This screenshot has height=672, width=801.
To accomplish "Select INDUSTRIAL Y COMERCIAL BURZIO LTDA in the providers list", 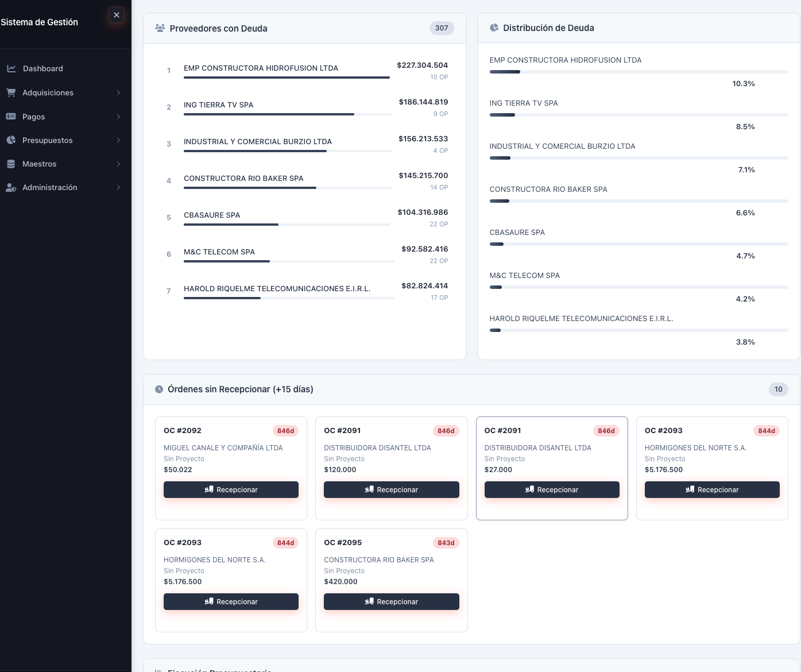I will click(x=258, y=141).
